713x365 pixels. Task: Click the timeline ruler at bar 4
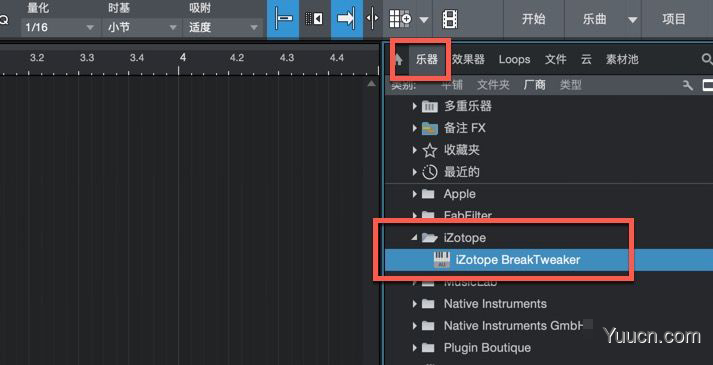pos(182,58)
